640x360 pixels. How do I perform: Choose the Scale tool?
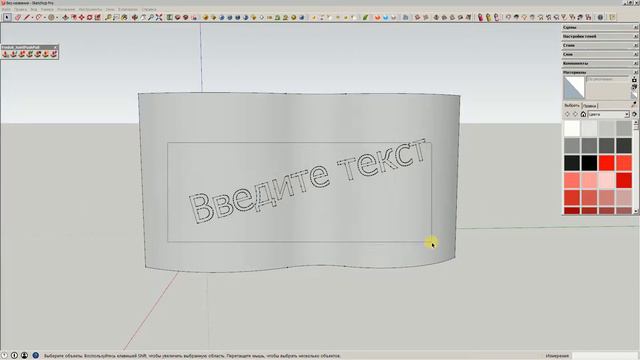click(98, 17)
